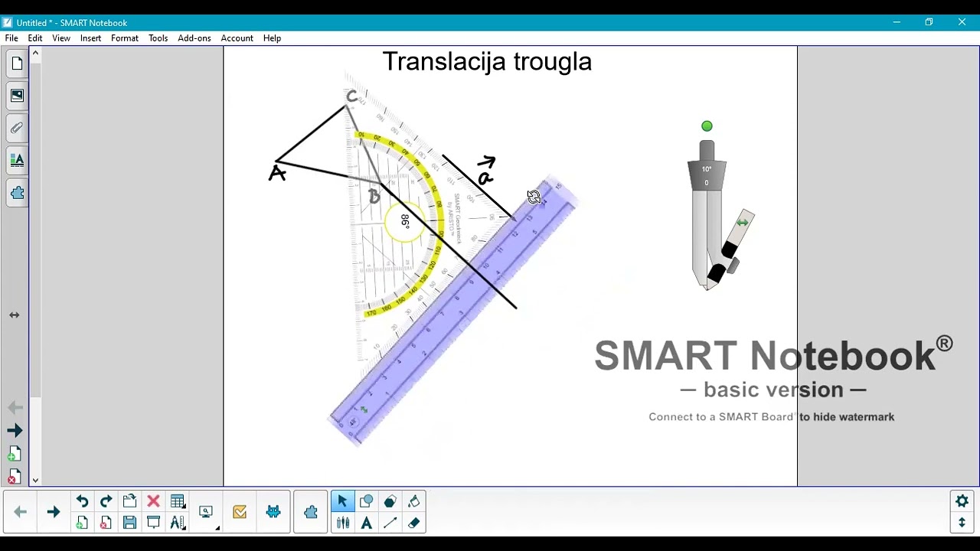Go to next page from sidebar arrow

point(15,431)
